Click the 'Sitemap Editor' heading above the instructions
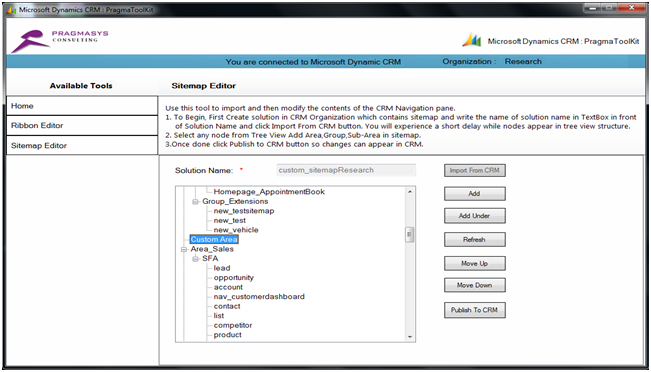This screenshot has height=372, width=651. click(x=203, y=86)
